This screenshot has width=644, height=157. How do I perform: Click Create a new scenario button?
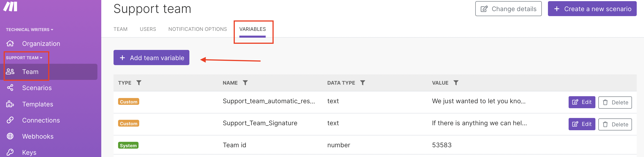tap(592, 9)
